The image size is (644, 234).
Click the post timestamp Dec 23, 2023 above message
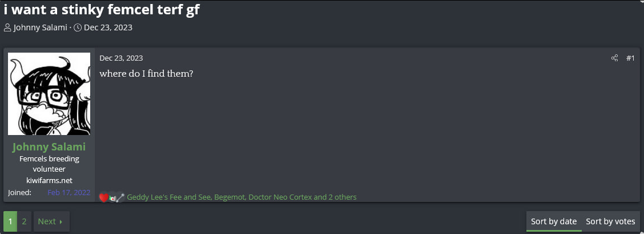[x=121, y=58]
